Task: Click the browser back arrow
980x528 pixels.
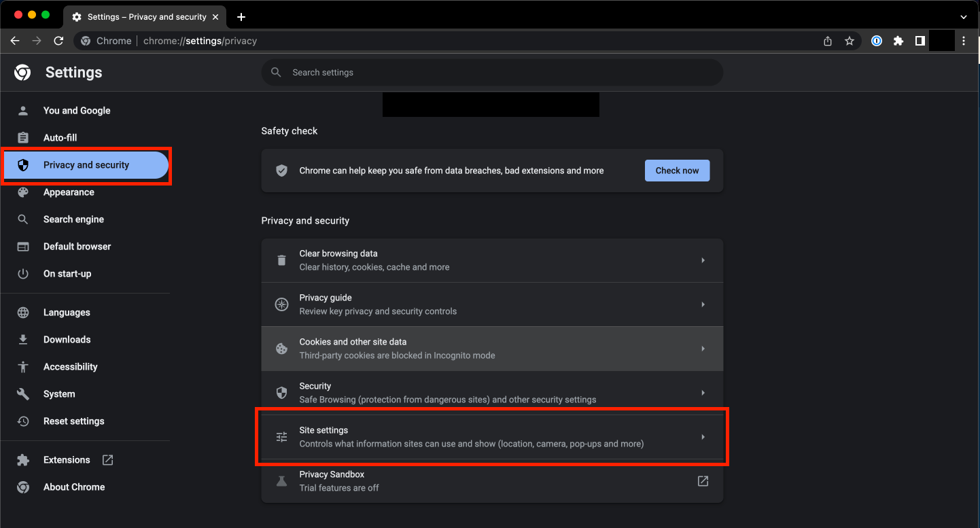Action: click(15, 41)
